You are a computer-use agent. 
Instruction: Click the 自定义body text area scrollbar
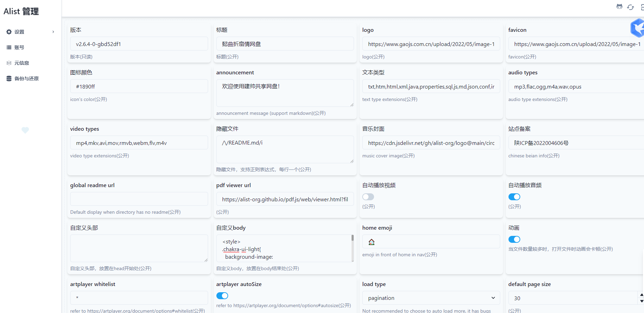(353, 238)
